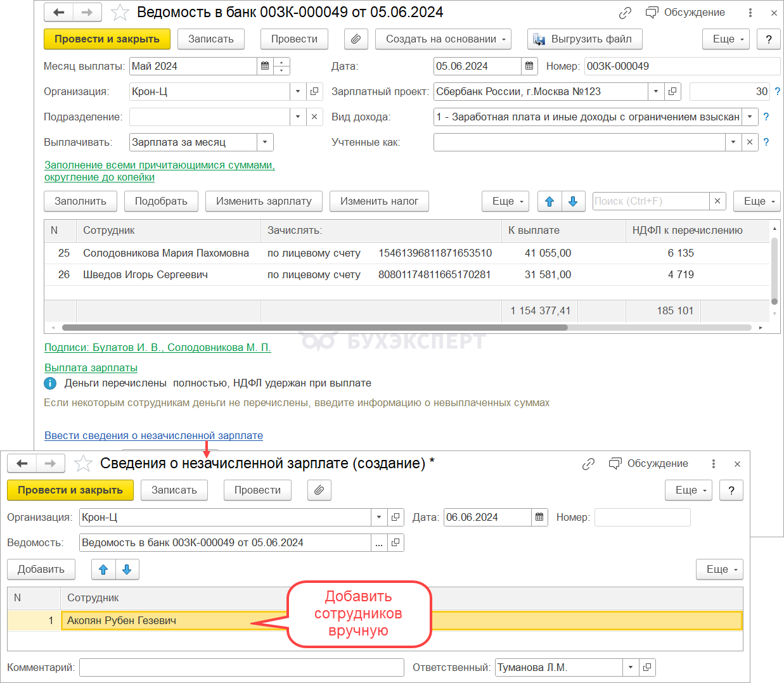
Task: Click the paperclip attachment icon in top toolbar
Action: pos(356,39)
